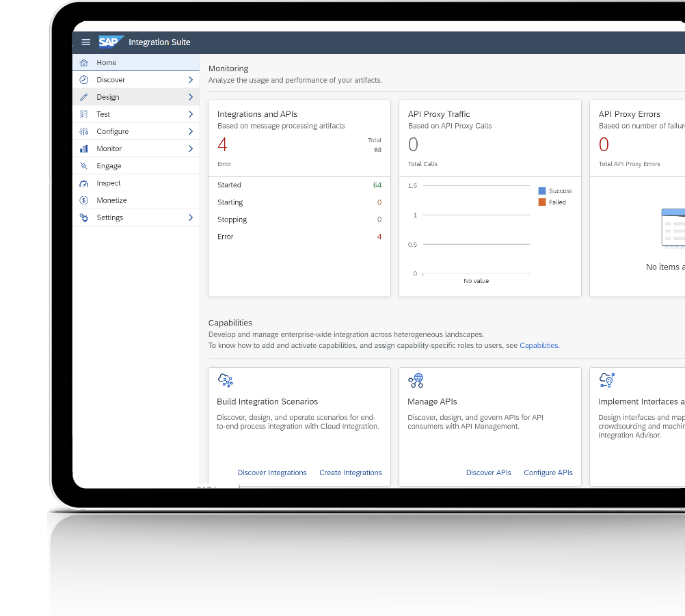This screenshot has width=685, height=616.
Task: Click the Discover compass icon
Action: [x=84, y=80]
